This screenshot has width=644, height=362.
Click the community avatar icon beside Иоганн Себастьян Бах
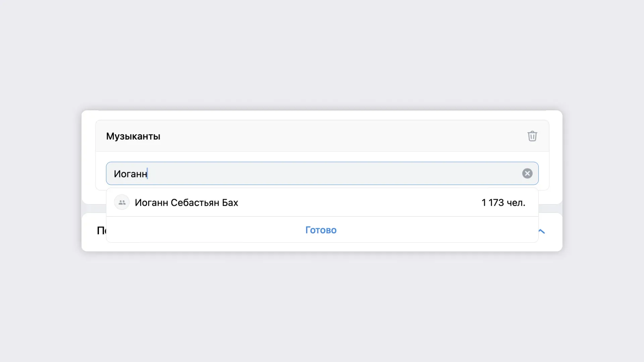click(122, 202)
